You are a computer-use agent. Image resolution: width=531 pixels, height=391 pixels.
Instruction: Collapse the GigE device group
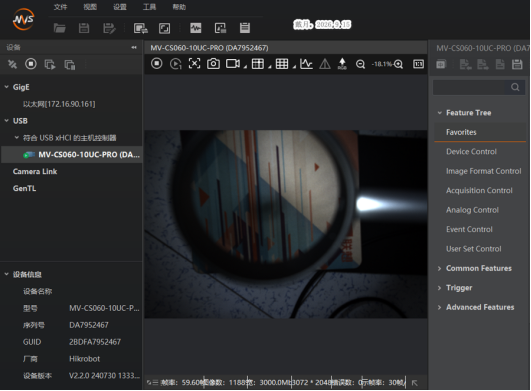pos(6,87)
